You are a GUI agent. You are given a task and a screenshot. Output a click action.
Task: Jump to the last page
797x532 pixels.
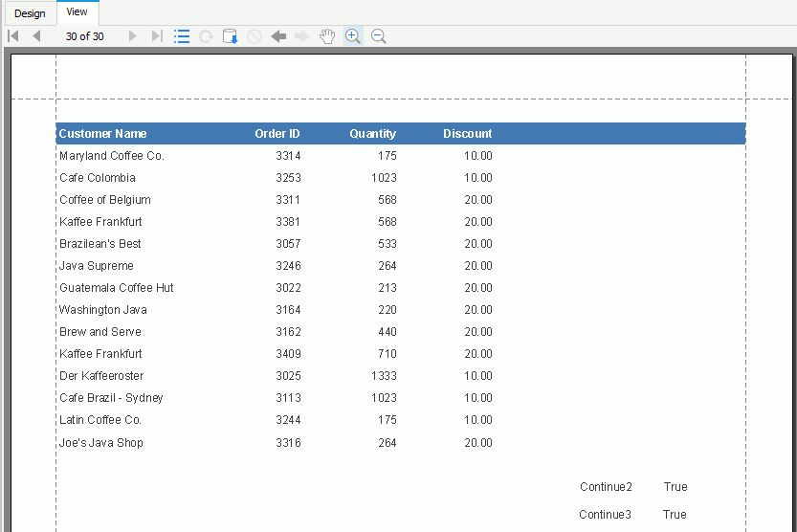157,36
